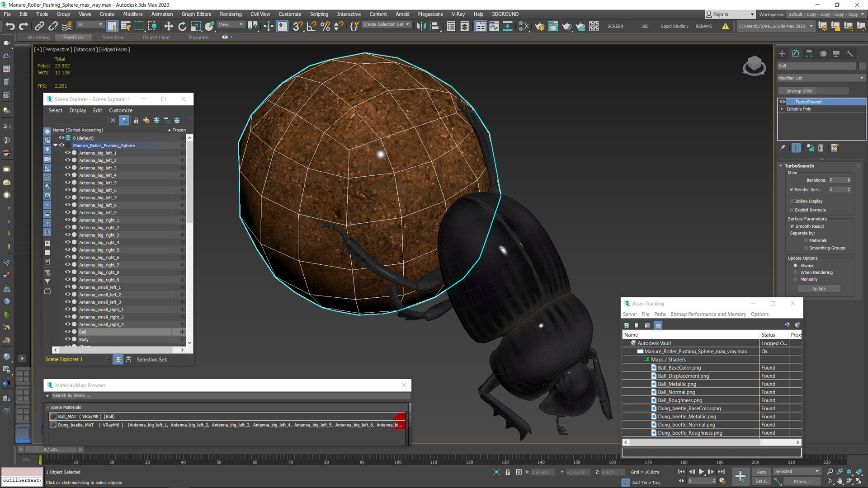Click the Redo arrow icon
Image resolution: width=868 pixels, height=488 pixels.
[x=24, y=26]
